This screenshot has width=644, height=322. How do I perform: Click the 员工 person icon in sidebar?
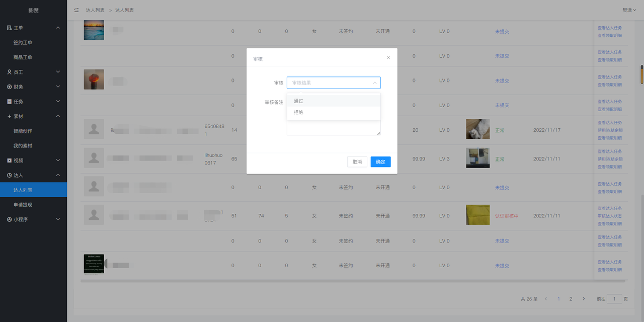(9, 72)
